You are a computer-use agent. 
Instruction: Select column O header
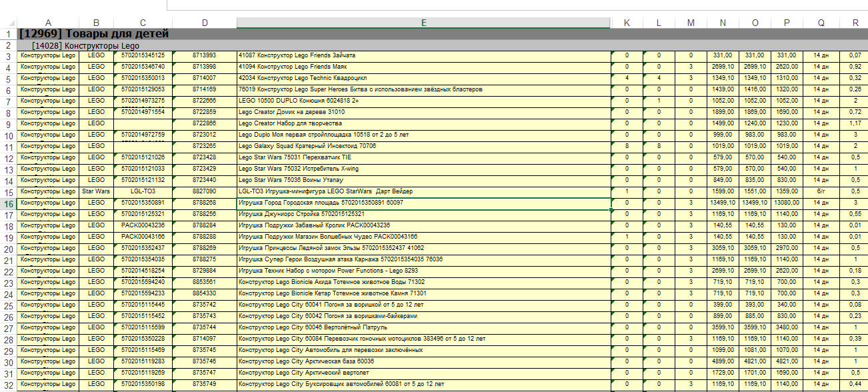click(755, 23)
